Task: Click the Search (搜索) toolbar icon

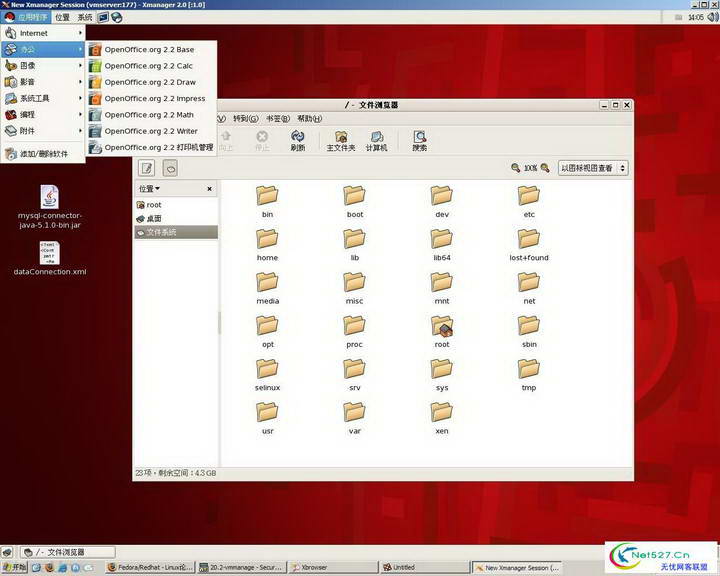Action: point(420,140)
